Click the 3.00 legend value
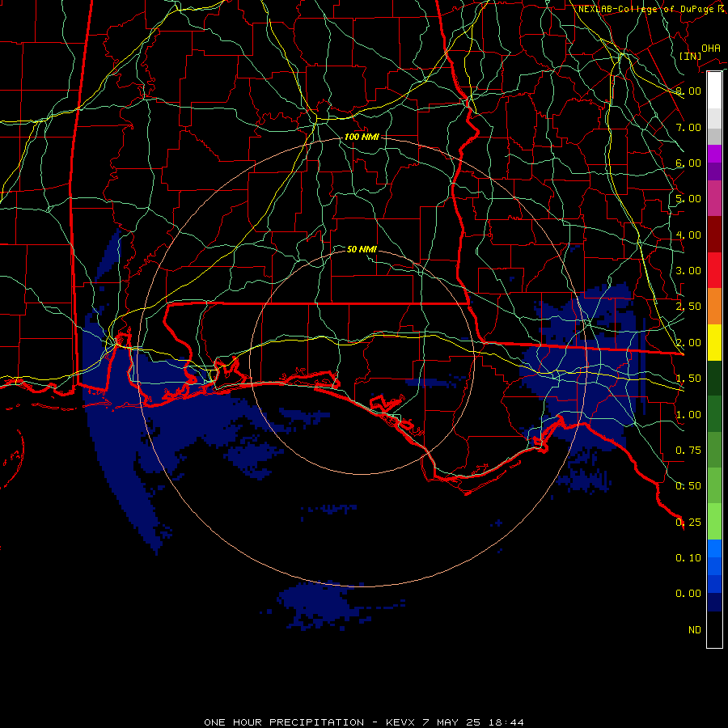728x728 pixels. click(x=688, y=271)
